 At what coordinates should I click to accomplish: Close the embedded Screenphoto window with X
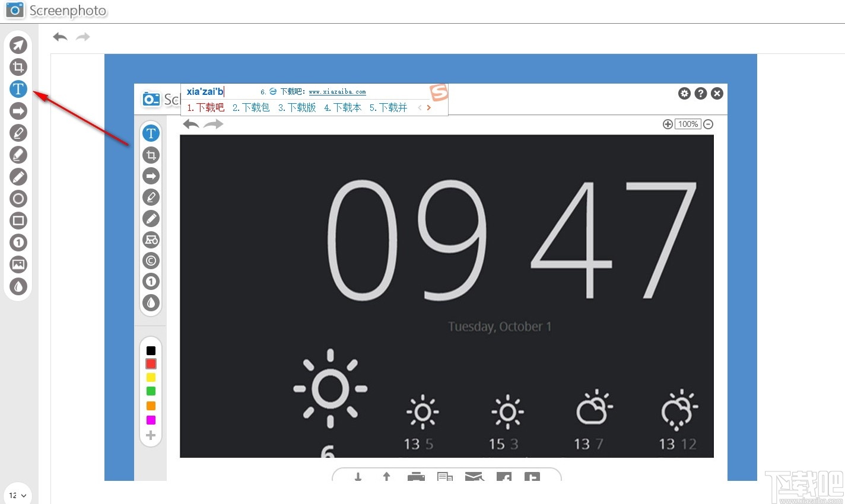click(717, 93)
